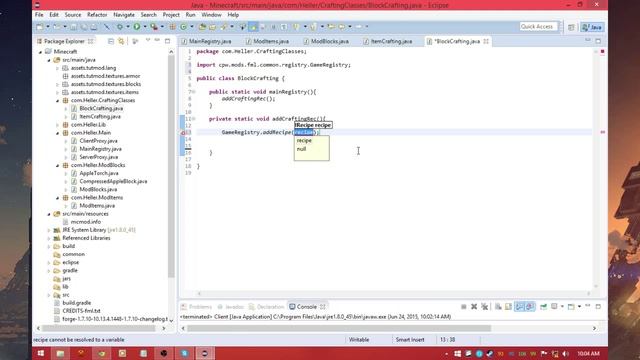Click the error marker on line 13

(184, 133)
